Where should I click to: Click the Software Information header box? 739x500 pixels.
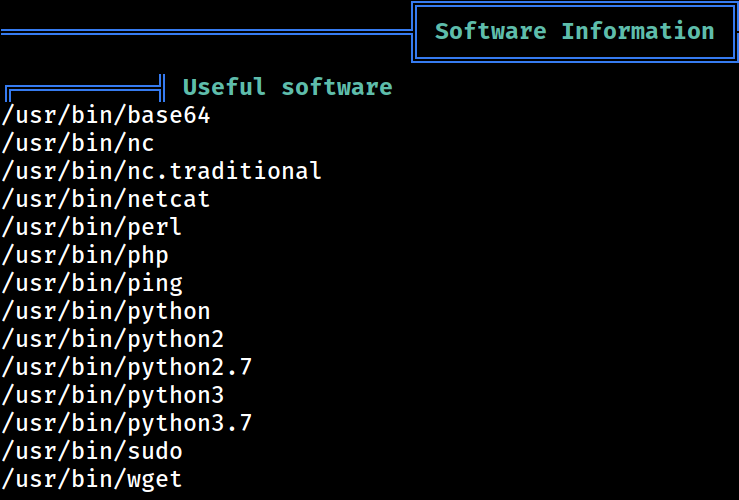575,32
